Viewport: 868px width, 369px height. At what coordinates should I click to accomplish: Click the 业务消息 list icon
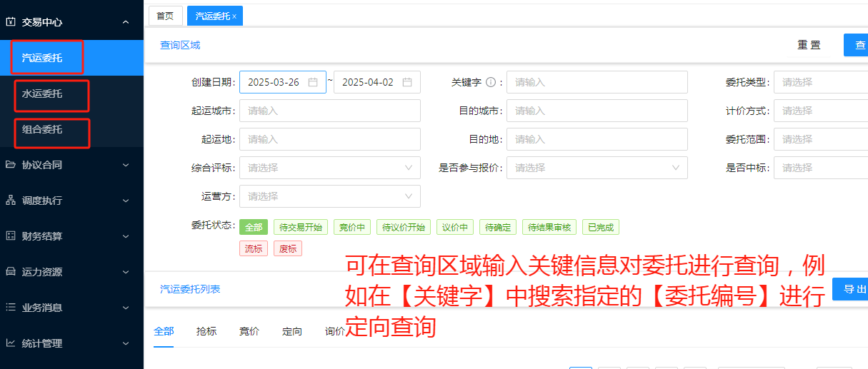tap(11, 308)
